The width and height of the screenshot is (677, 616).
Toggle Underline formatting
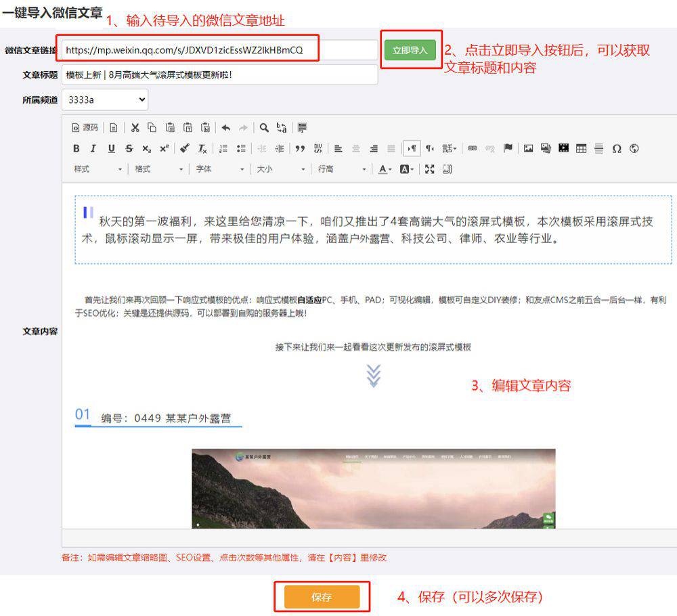(x=111, y=148)
